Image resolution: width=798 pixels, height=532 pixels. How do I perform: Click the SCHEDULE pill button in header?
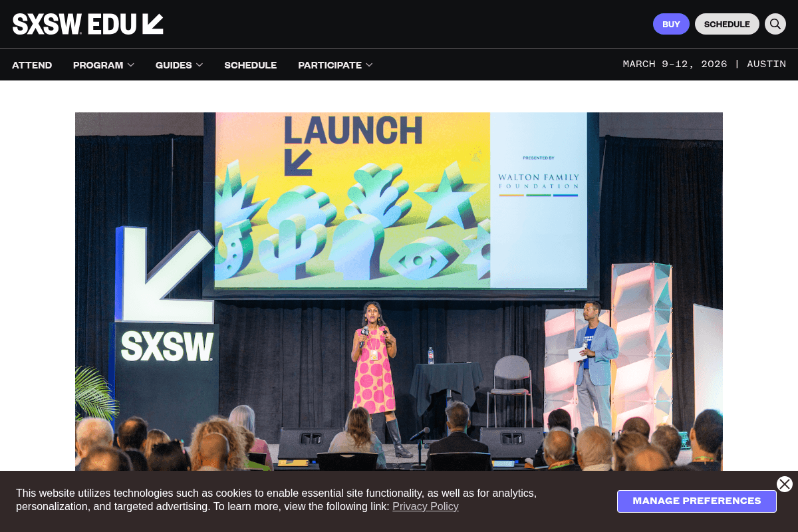(x=727, y=24)
